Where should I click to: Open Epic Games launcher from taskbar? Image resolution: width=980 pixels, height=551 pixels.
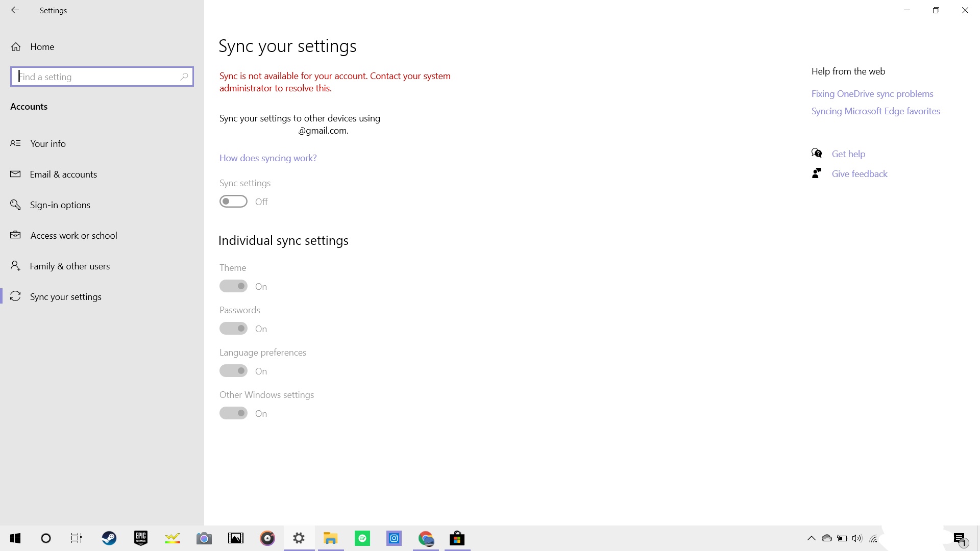(141, 538)
